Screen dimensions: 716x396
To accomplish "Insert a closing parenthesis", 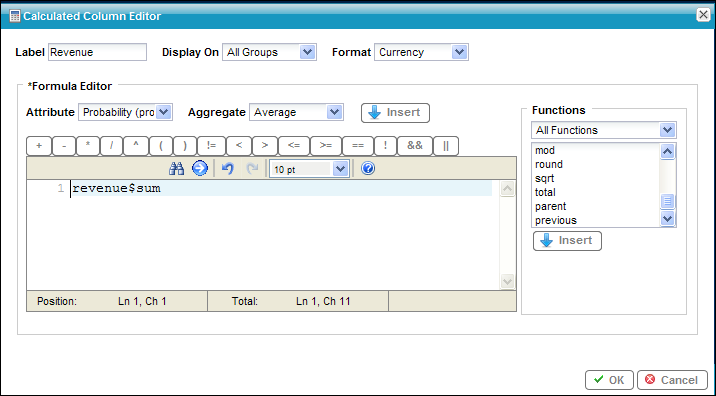I will coord(185,146).
